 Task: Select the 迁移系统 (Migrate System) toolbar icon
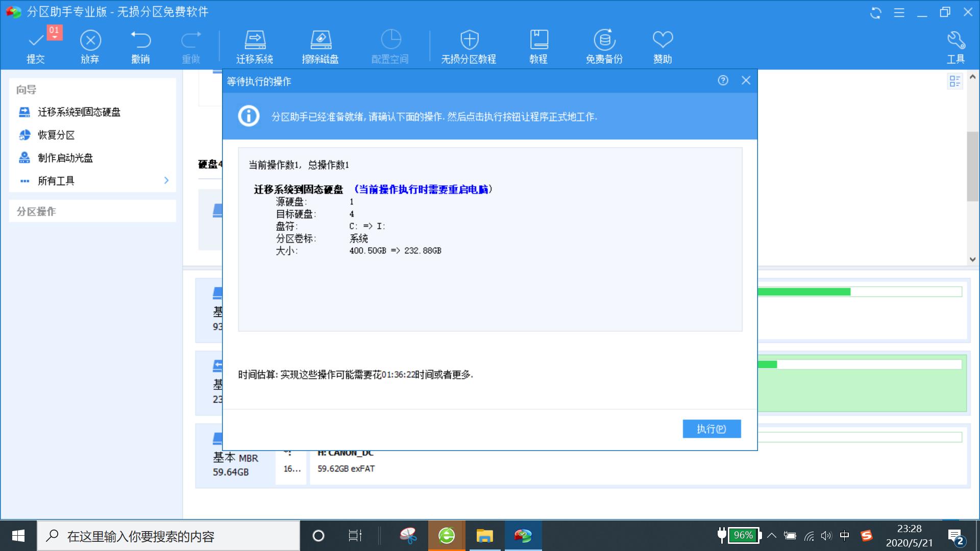254,45
